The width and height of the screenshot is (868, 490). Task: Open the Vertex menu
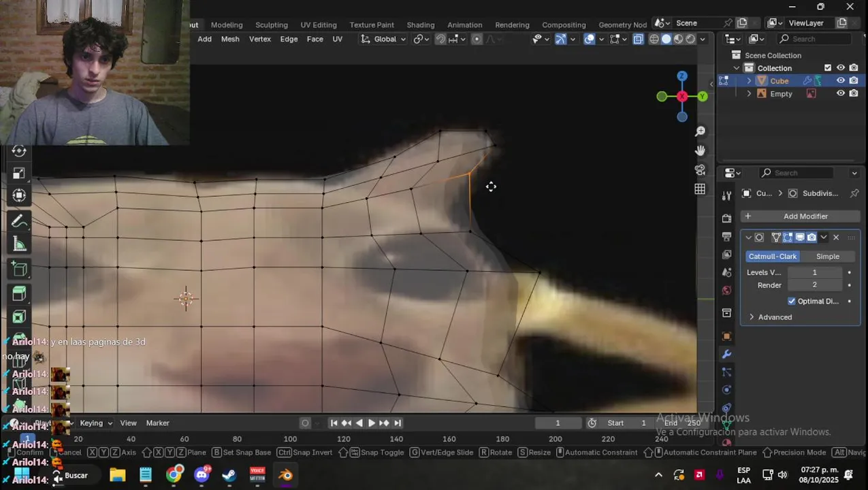260,39
